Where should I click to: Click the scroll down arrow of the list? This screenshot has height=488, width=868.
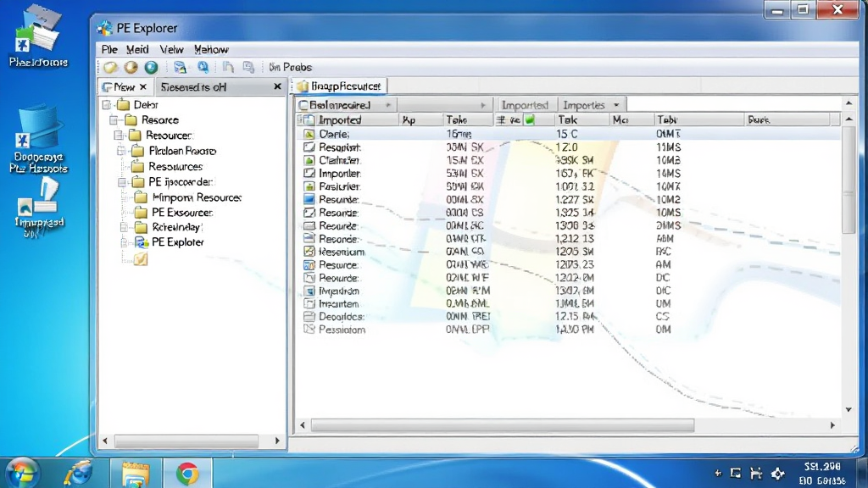(x=849, y=410)
